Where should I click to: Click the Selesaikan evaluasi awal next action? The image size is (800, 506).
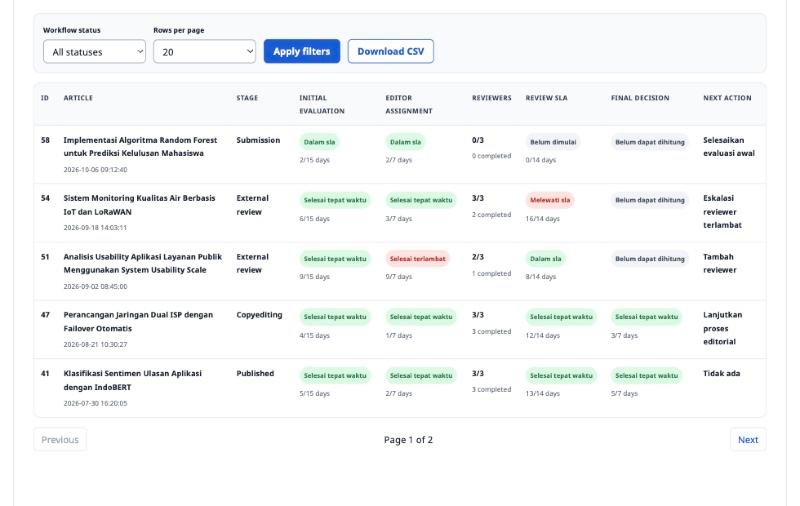(x=729, y=147)
